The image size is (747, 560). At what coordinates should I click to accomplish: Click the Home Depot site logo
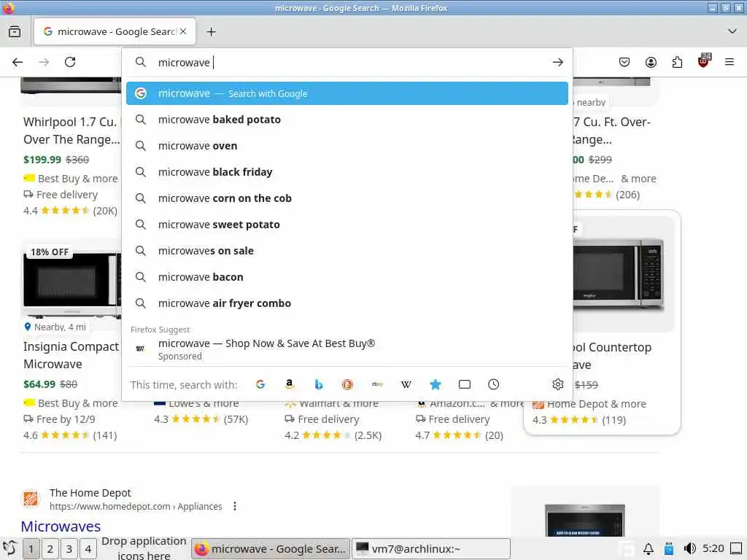[x=31, y=499]
